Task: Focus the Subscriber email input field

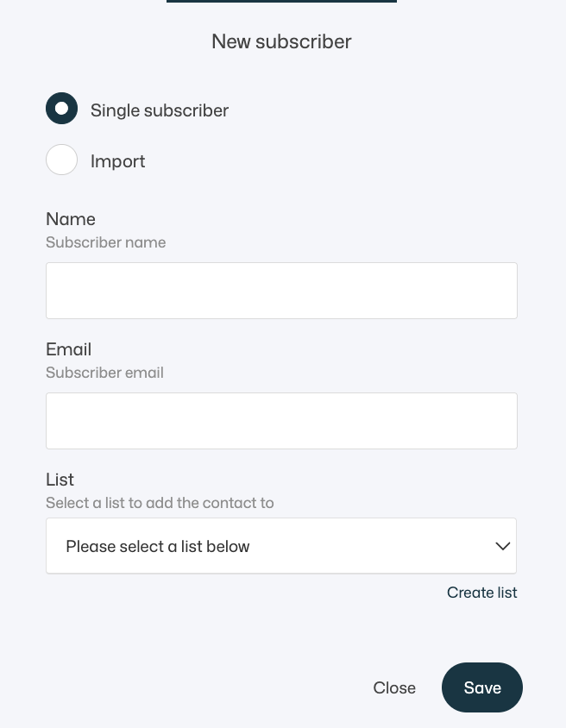Action: tap(281, 421)
